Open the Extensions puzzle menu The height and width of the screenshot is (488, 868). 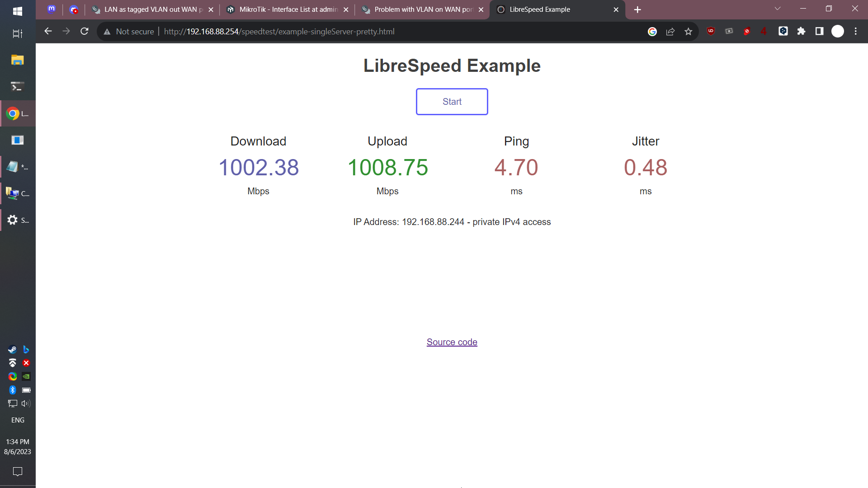point(801,31)
